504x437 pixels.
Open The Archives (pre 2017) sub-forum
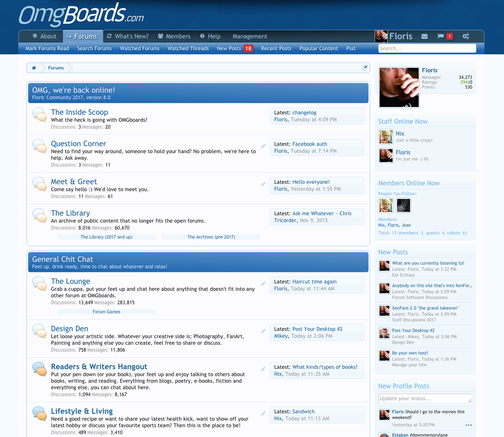(211, 237)
